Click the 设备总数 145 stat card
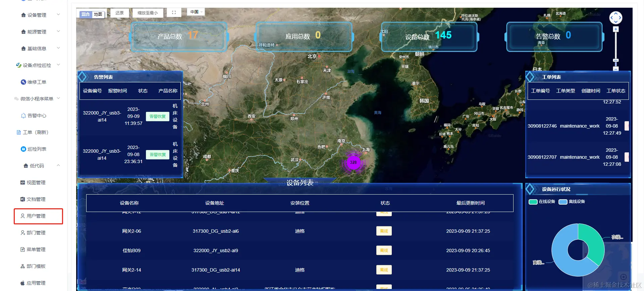 429,37
